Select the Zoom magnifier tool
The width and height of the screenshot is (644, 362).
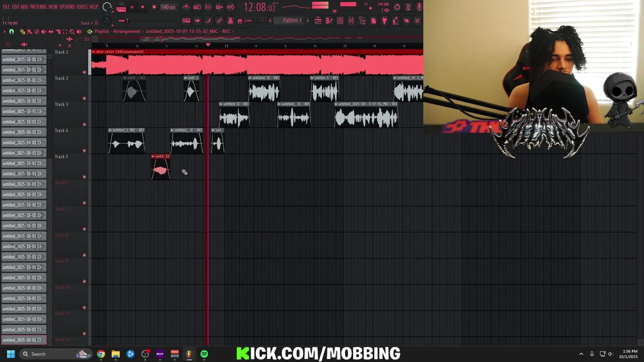coord(72,31)
